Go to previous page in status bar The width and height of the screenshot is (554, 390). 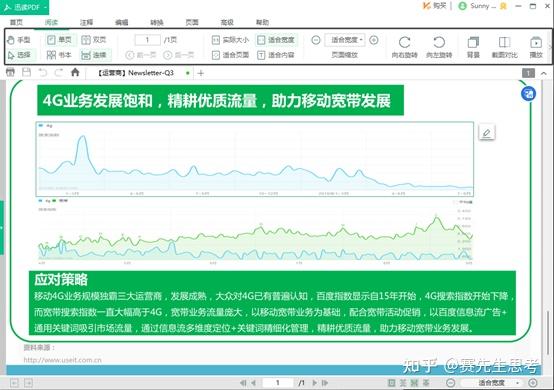tap(254, 383)
